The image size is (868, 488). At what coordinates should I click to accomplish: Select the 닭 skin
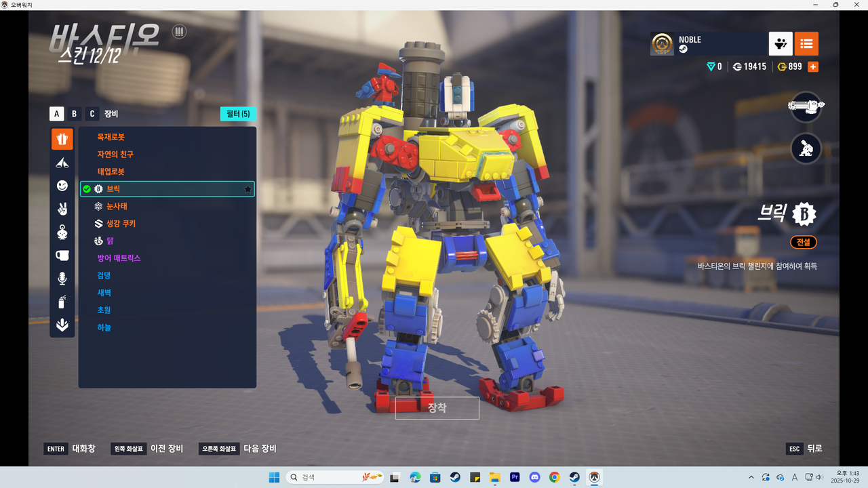point(167,241)
